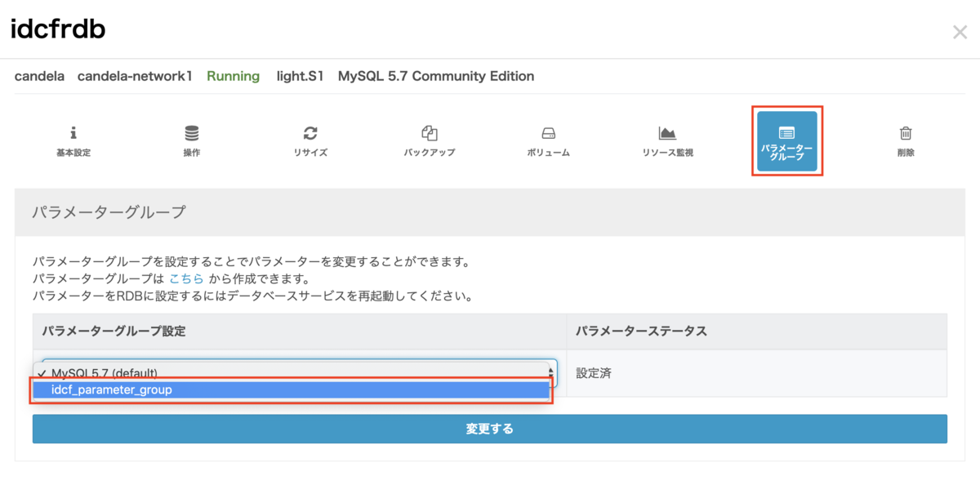Open the バックアップ backup tab
This screenshot has height=494, width=980.
point(430,141)
